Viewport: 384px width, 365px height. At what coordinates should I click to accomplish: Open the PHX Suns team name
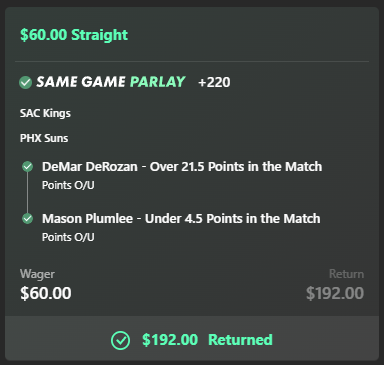(44, 138)
